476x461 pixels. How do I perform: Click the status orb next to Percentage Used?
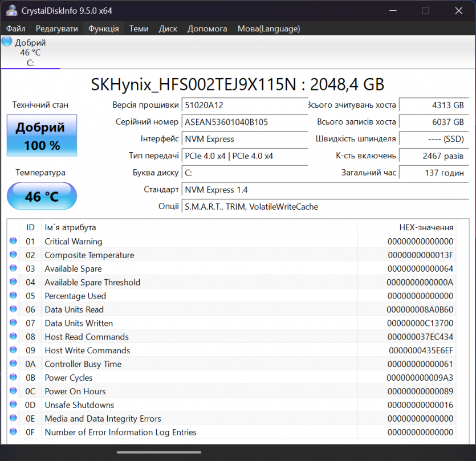click(x=14, y=296)
